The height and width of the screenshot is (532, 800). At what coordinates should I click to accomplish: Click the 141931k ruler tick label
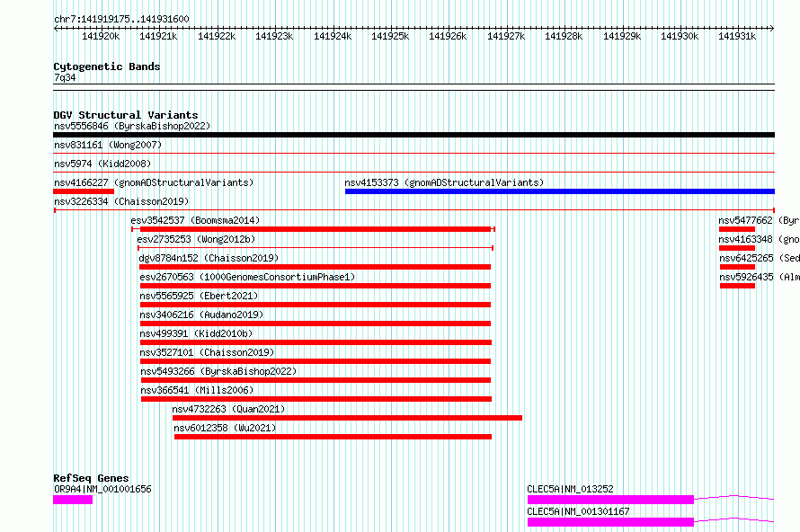(737, 36)
